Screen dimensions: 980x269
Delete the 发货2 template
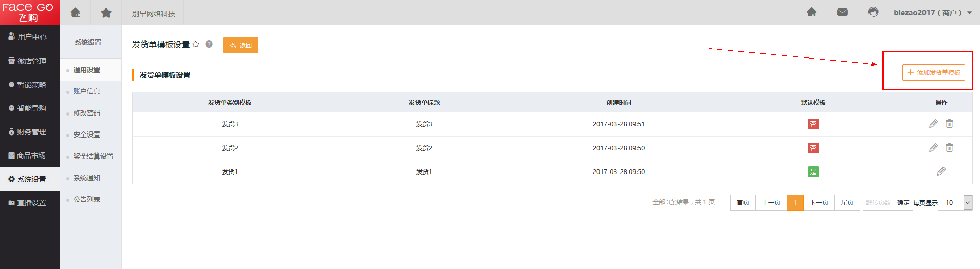(949, 148)
